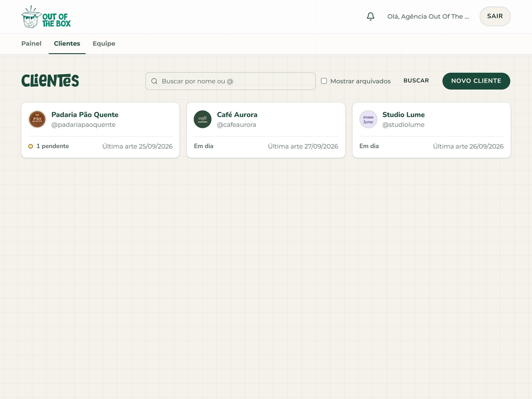Go to the Equipe tab

tap(104, 44)
